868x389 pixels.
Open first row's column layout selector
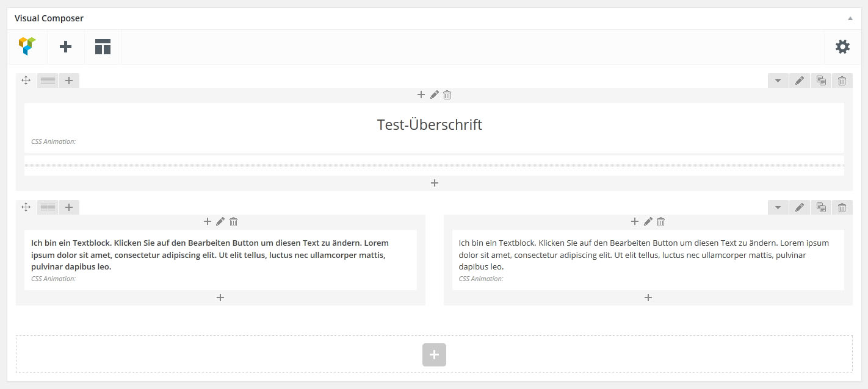(48, 80)
